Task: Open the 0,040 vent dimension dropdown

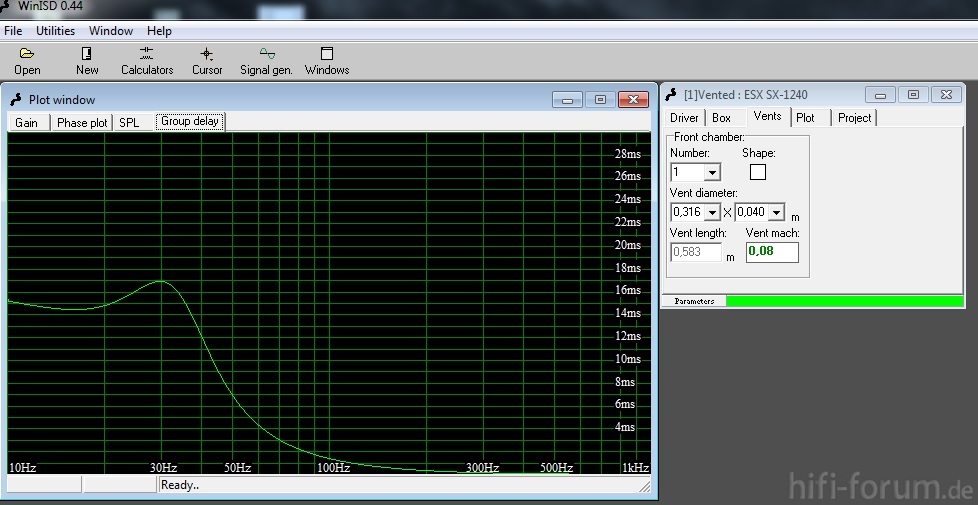Action: coord(776,212)
